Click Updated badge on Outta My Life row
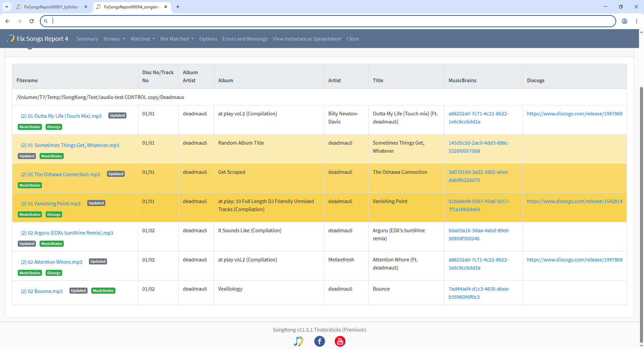 coord(117,115)
